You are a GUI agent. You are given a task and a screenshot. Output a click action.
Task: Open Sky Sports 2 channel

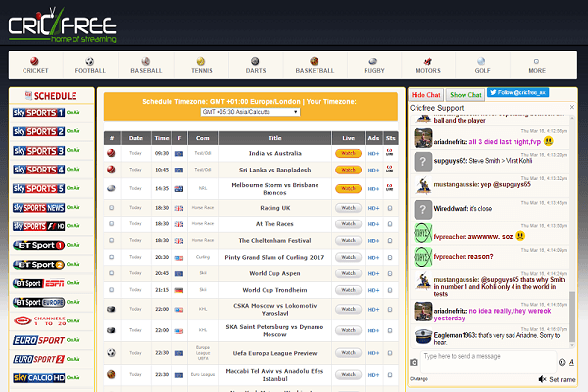pyautogui.click(x=38, y=131)
